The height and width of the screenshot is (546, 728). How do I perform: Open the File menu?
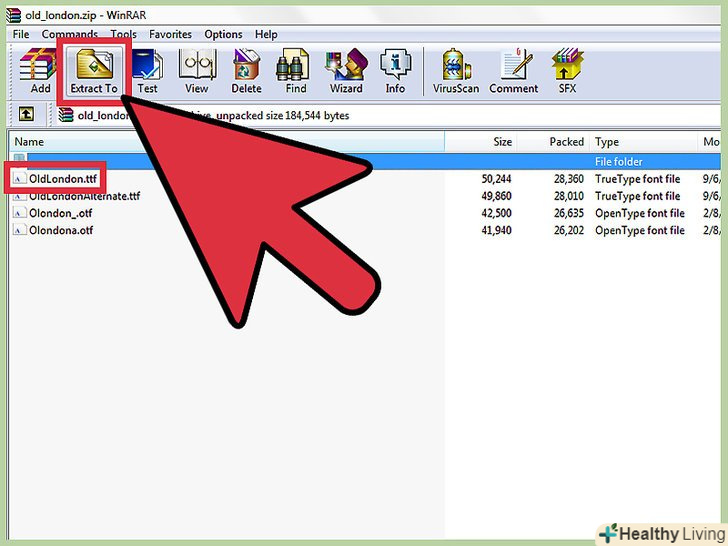tap(21, 34)
